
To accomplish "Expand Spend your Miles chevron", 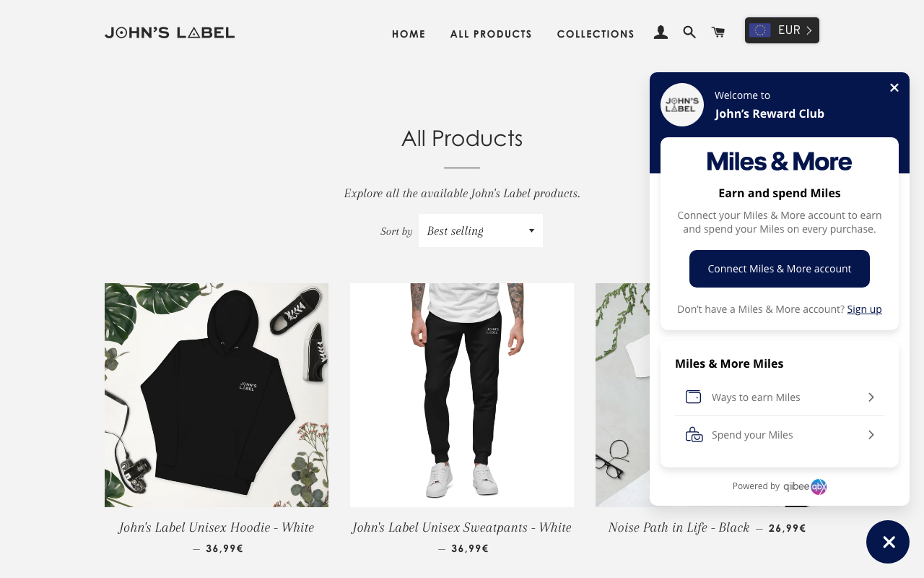I will (x=871, y=435).
